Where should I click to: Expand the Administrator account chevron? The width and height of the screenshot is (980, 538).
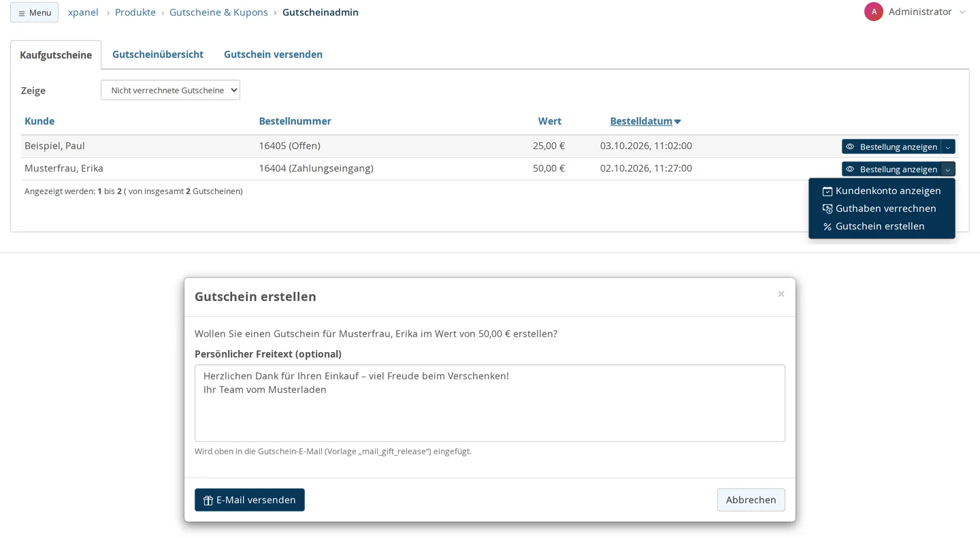[x=962, y=12]
